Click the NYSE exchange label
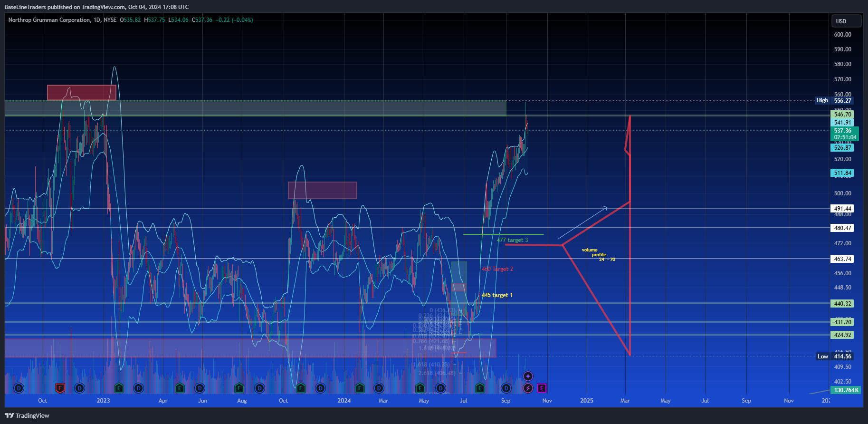The width and height of the screenshot is (868, 424). (110, 20)
